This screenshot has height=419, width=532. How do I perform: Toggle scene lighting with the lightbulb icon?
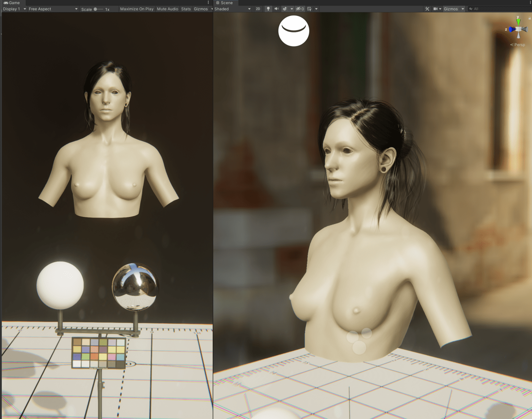coord(268,9)
